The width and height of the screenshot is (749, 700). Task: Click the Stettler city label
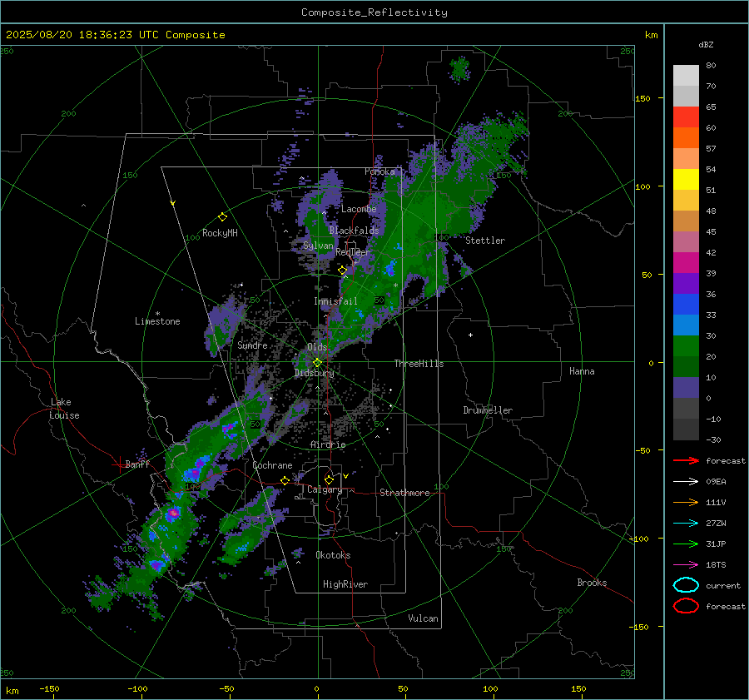(x=485, y=241)
